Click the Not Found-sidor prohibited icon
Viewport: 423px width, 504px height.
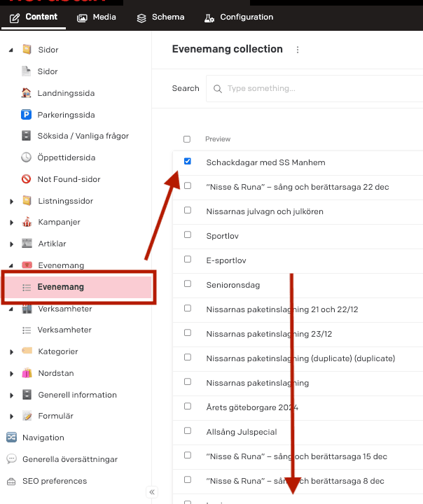[x=27, y=179]
